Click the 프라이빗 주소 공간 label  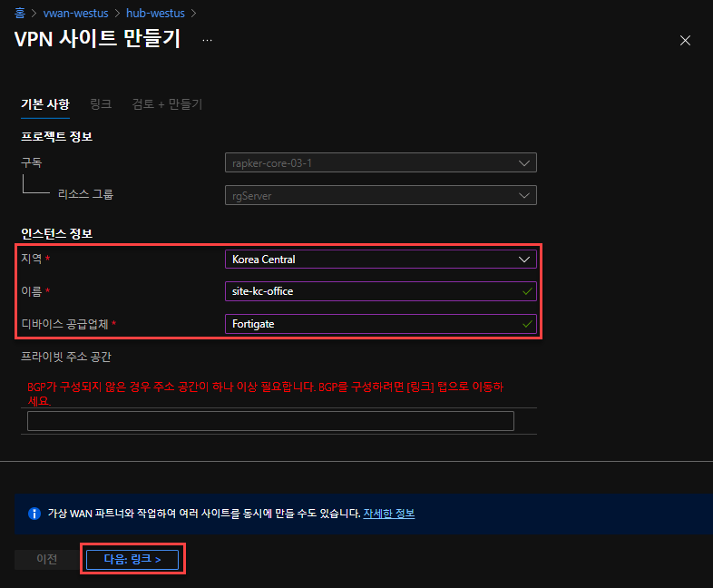tap(66, 357)
